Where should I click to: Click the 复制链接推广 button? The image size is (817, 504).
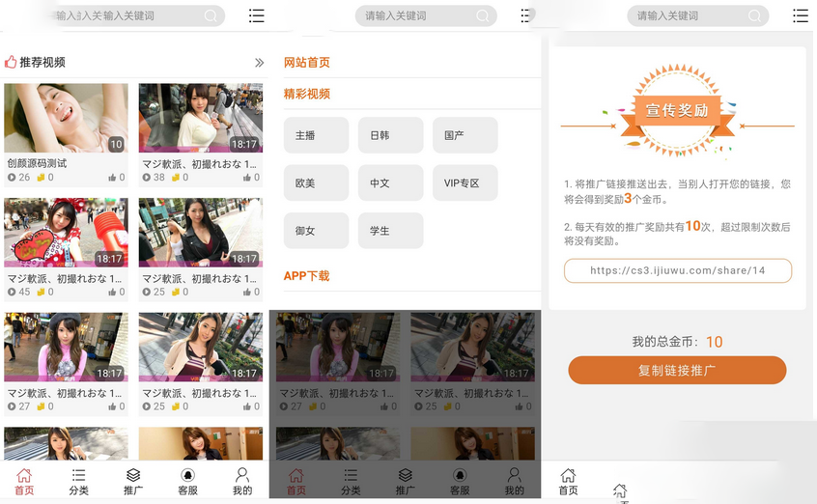[677, 371]
